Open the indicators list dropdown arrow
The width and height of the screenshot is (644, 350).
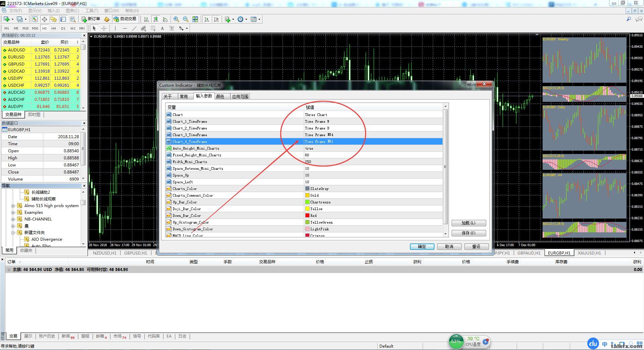click(233, 19)
